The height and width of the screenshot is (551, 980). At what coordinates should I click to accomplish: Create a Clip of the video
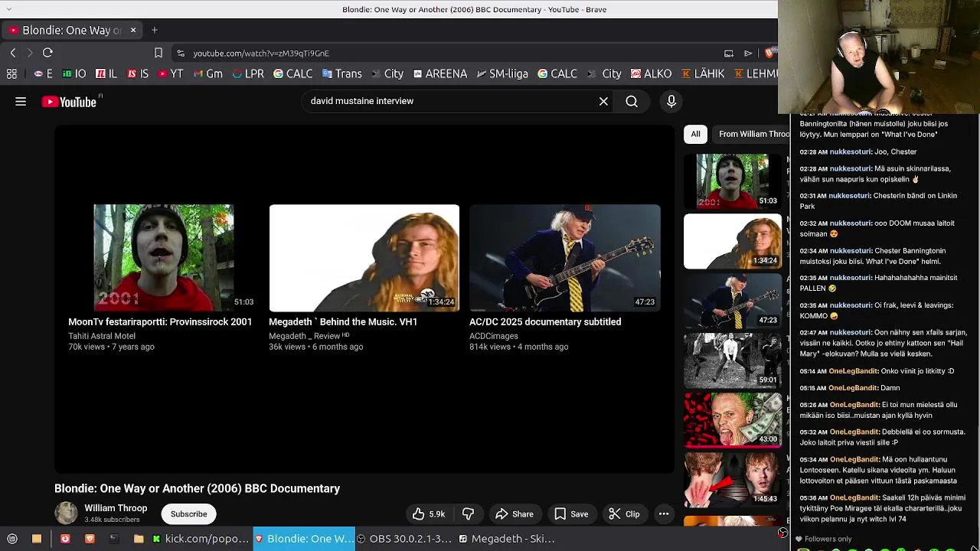(624, 514)
